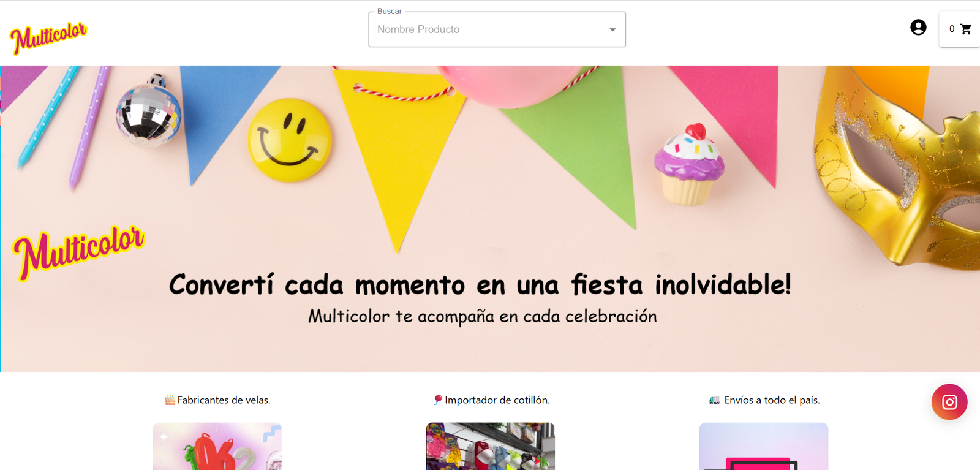This screenshot has height=470, width=980.
Task: Click the Multicolor logo in the header
Action: point(48,37)
